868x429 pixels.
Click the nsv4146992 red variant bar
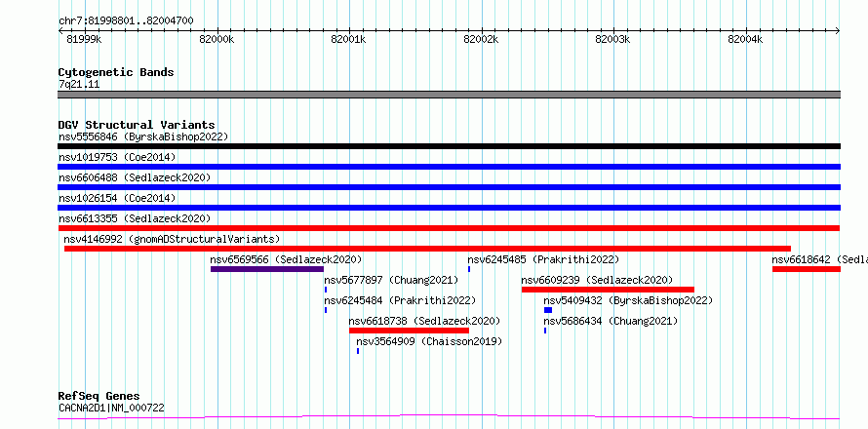pyautogui.click(x=427, y=249)
